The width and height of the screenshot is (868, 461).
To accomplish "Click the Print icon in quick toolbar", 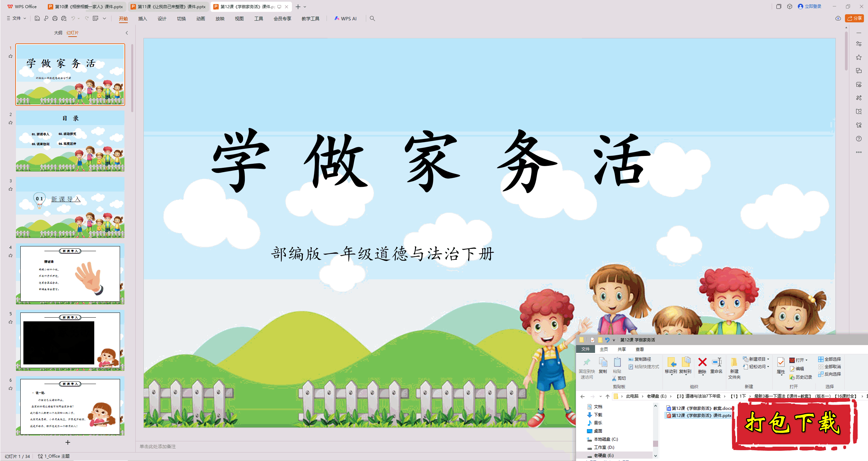I will [55, 19].
